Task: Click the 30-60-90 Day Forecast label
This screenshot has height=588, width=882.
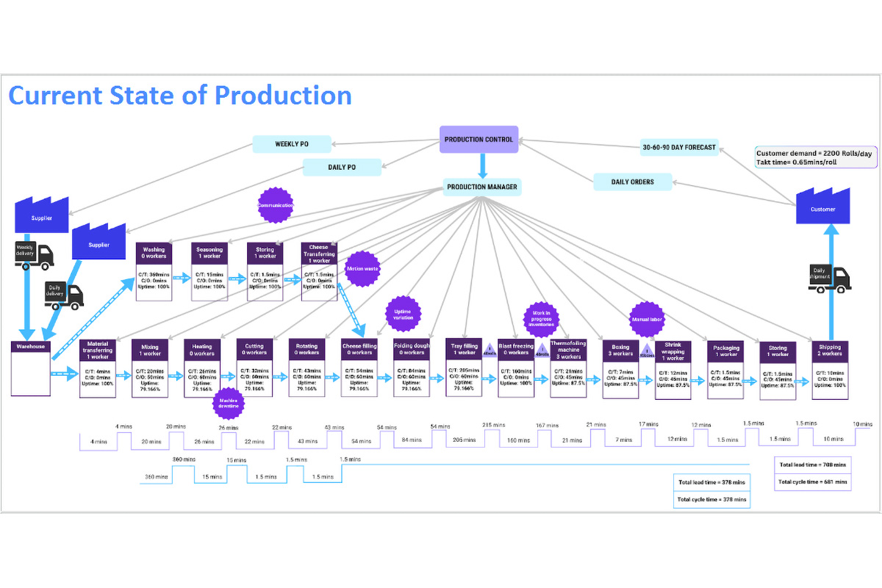Action: tap(678, 147)
